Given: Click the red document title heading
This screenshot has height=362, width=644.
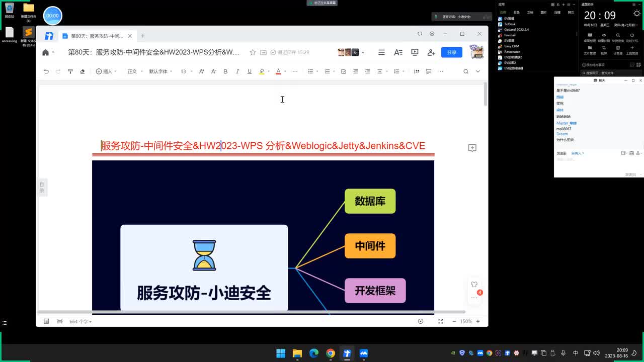Looking at the screenshot, I should pyautogui.click(x=263, y=146).
